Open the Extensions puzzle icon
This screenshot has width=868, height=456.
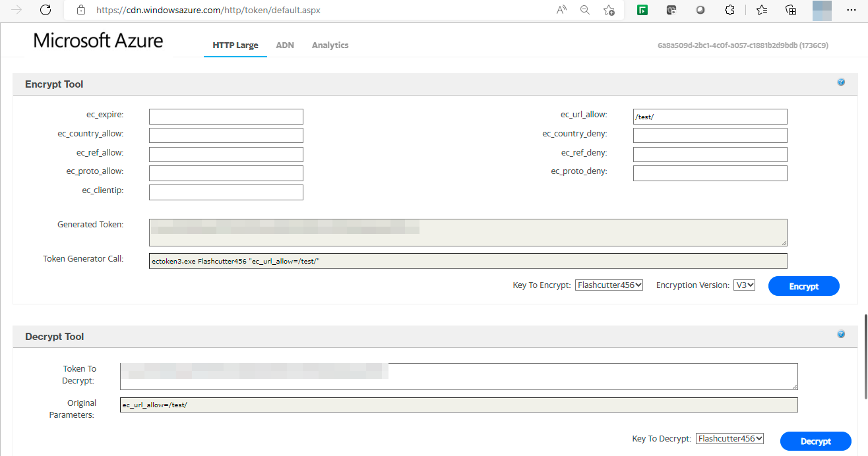[x=729, y=10]
